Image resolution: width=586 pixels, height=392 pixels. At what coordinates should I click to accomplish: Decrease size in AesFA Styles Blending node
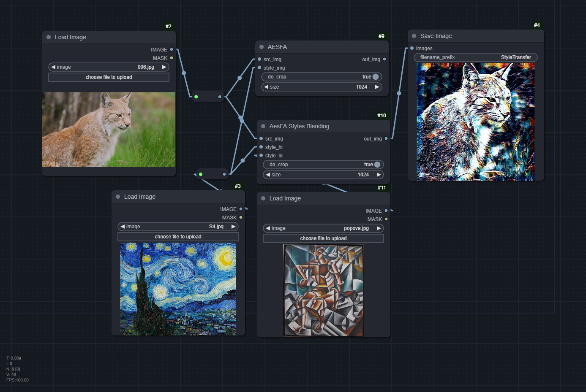coord(268,175)
